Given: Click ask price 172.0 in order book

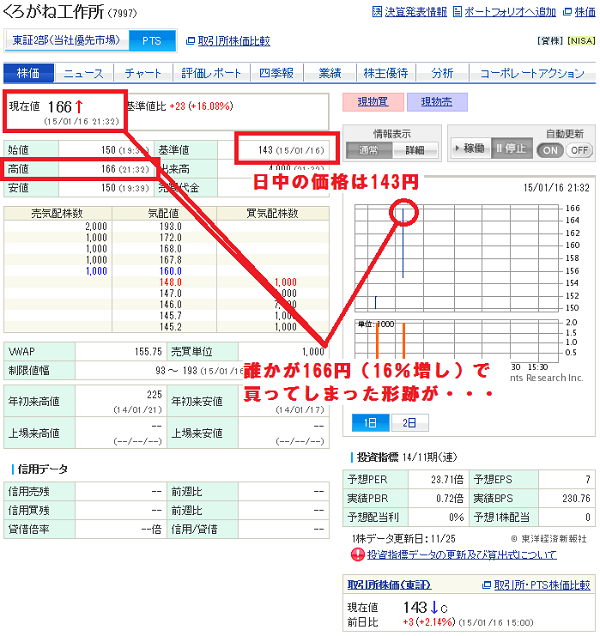Looking at the screenshot, I should pyautogui.click(x=170, y=238).
